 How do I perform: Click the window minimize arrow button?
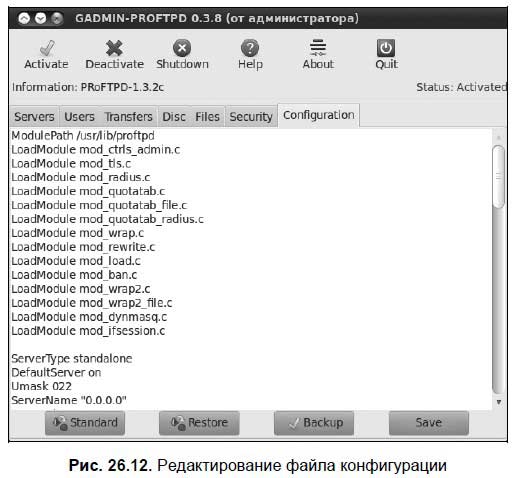pos(41,18)
